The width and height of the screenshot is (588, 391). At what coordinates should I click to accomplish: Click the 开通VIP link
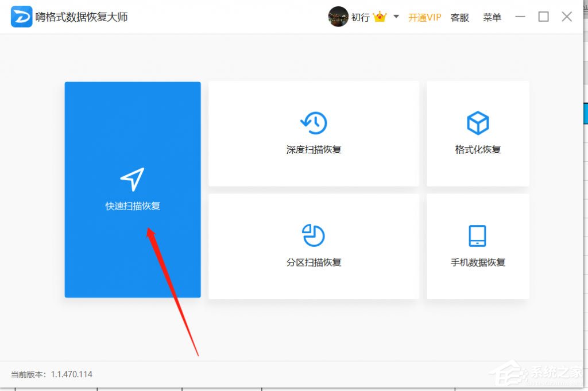pos(424,17)
